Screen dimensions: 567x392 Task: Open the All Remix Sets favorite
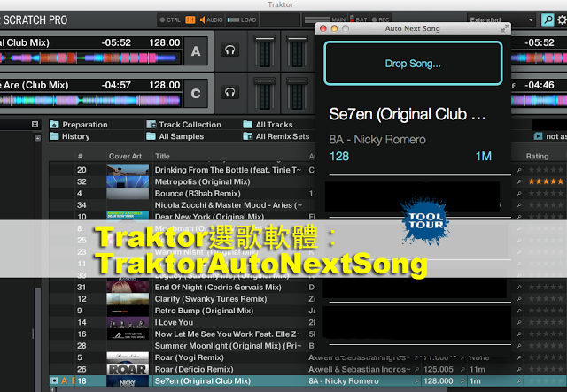point(276,136)
